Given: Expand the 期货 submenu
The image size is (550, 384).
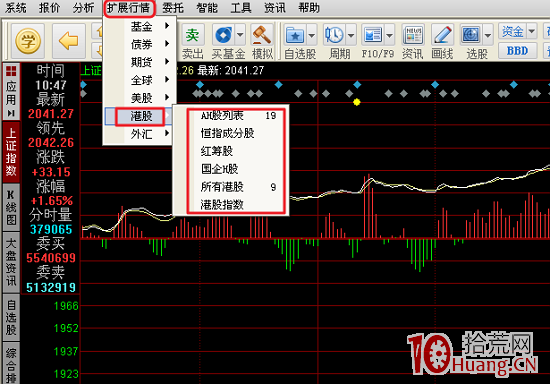Looking at the screenshot, I should coord(139,62).
